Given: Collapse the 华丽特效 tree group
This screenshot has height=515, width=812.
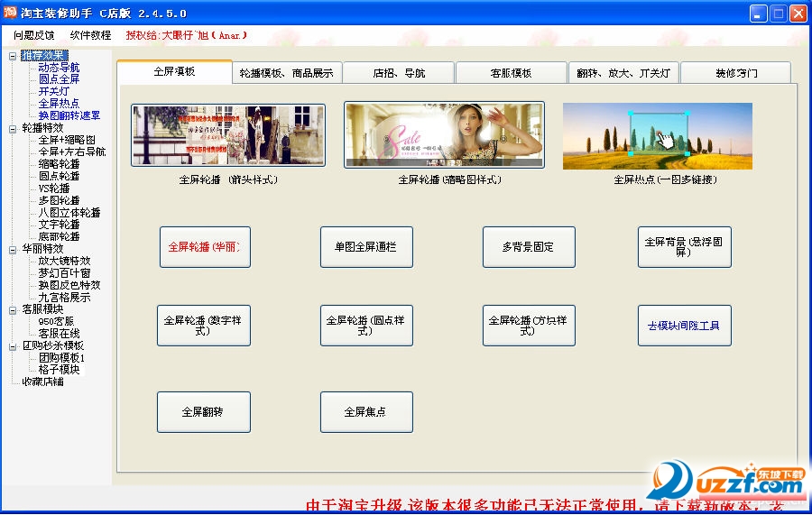Looking at the screenshot, I should 13,249.
